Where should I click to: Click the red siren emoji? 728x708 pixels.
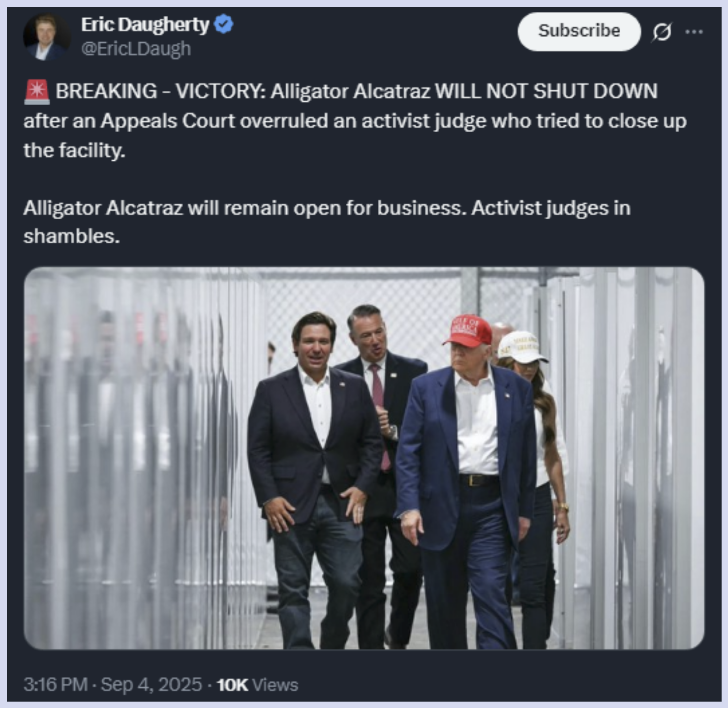click(x=37, y=92)
